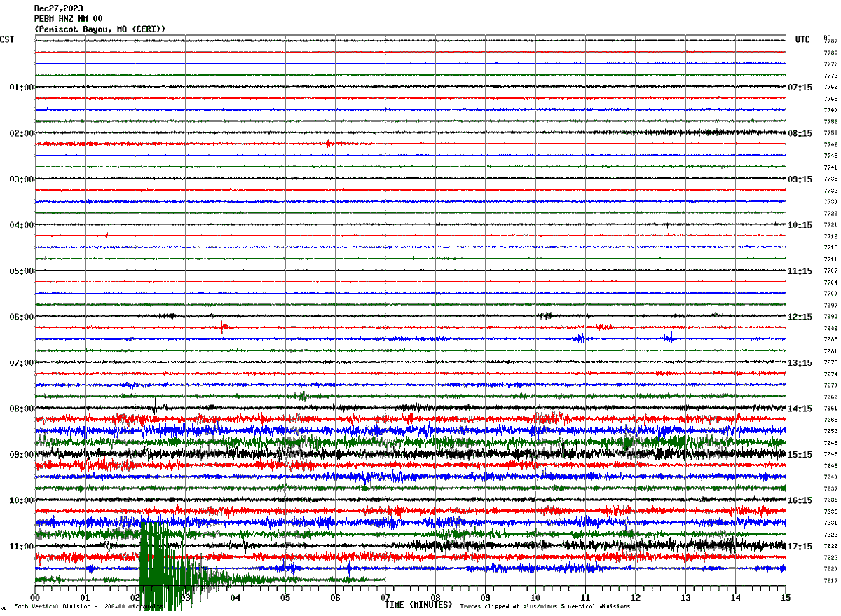The width and height of the screenshot is (841, 616).
Task: Click the value '7635' in right column
Action: tap(830, 500)
